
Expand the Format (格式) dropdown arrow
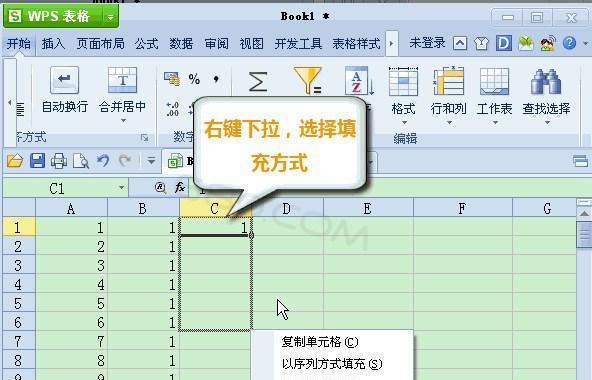coord(404,122)
